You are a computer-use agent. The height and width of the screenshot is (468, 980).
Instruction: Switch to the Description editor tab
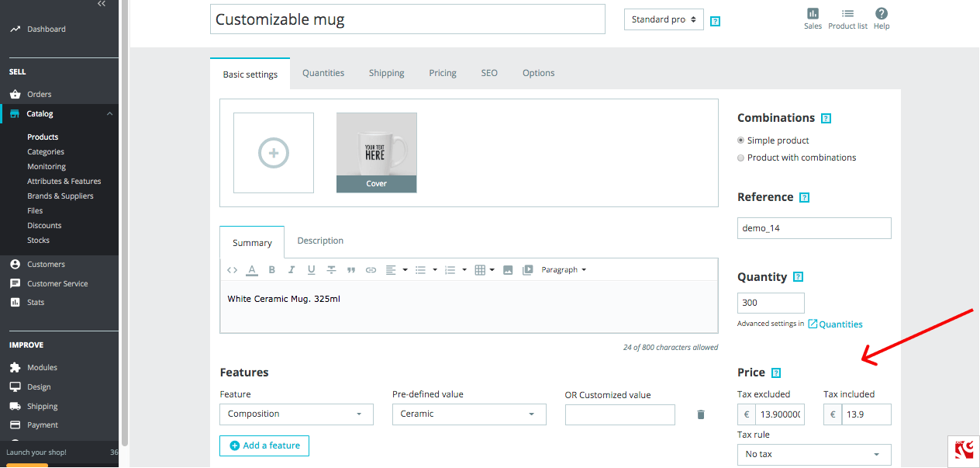click(320, 241)
